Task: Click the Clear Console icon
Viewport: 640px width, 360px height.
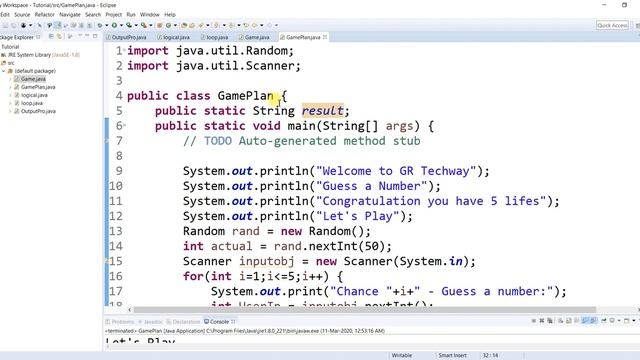Action: [560, 321]
